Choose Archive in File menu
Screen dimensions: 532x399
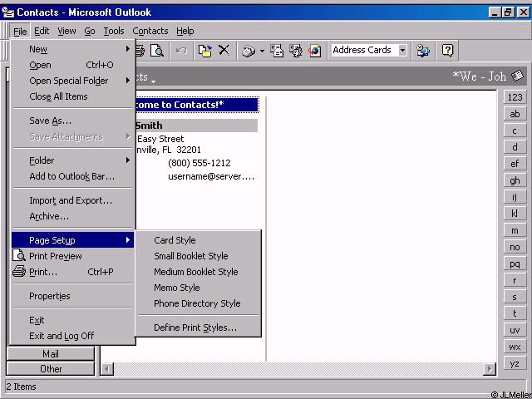click(x=72, y=216)
